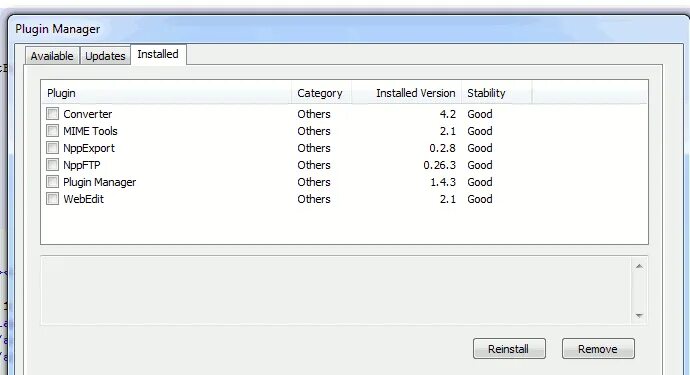690x375 pixels.
Task: Select the WebEdit plugin name
Action: point(84,199)
